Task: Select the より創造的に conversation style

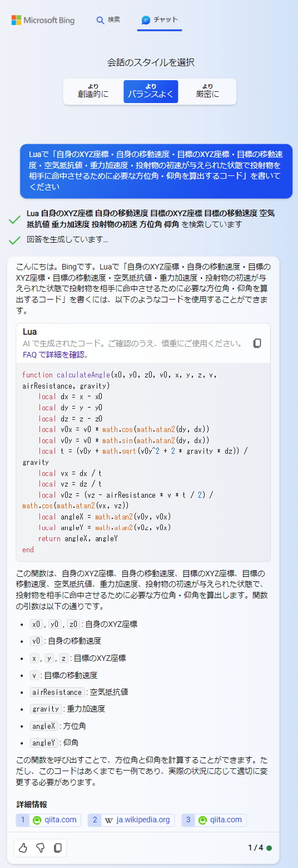Action: click(x=93, y=91)
